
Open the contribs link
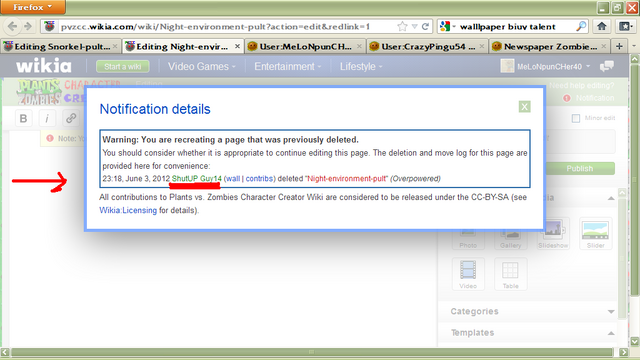pos(259,179)
